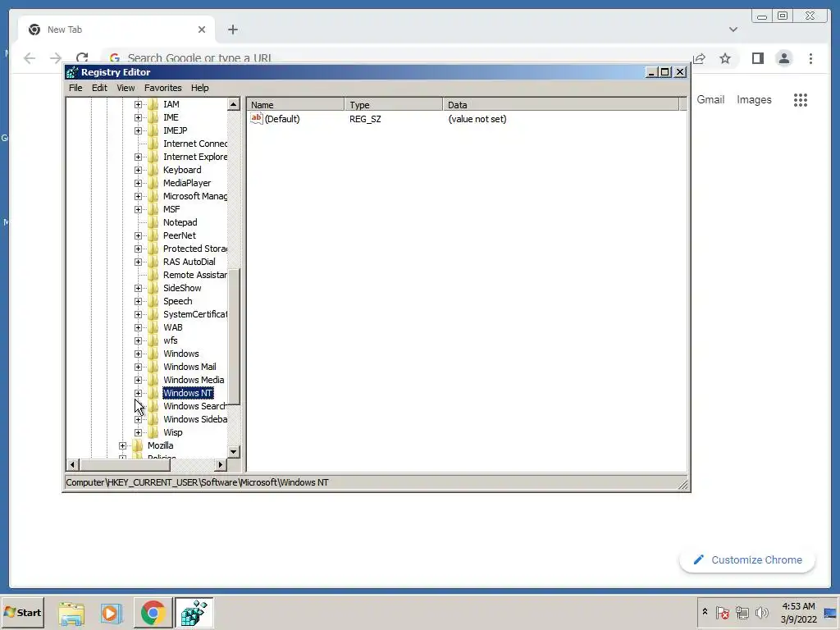Viewport: 840px width, 630px height.
Task: Open the Edit menu in Registry Editor
Action: point(99,88)
